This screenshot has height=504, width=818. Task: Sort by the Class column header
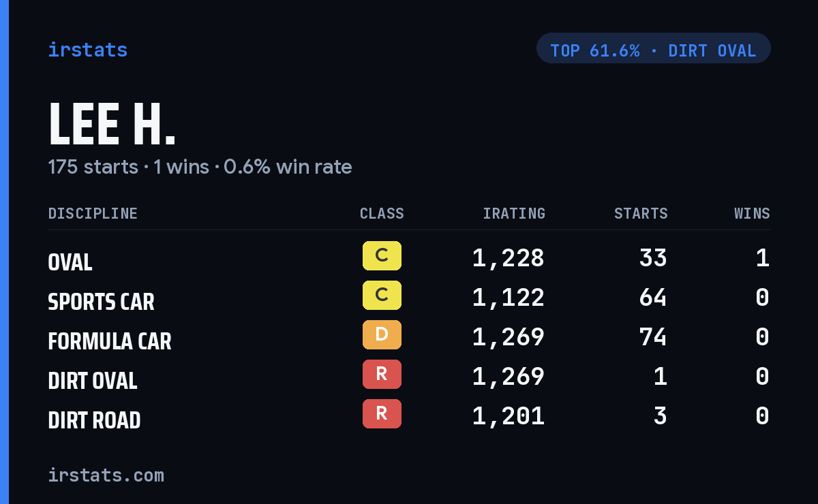point(382,214)
